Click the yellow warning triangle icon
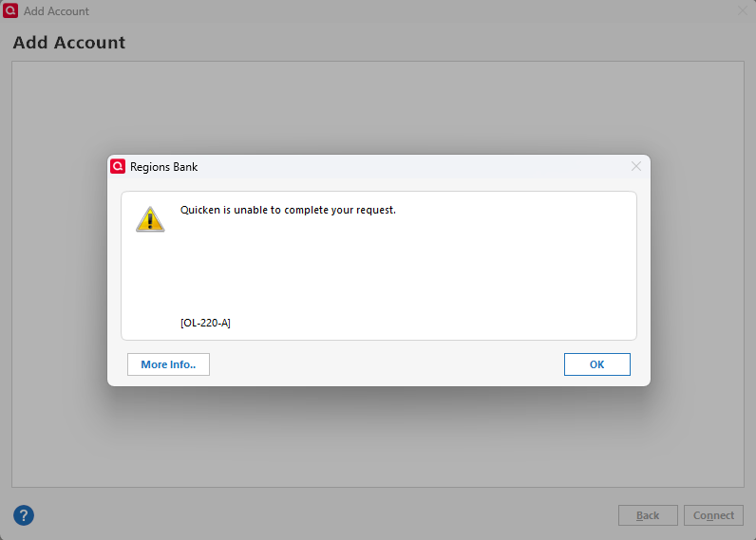Image resolution: width=756 pixels, height=540 pixels. tap(150, 219)
